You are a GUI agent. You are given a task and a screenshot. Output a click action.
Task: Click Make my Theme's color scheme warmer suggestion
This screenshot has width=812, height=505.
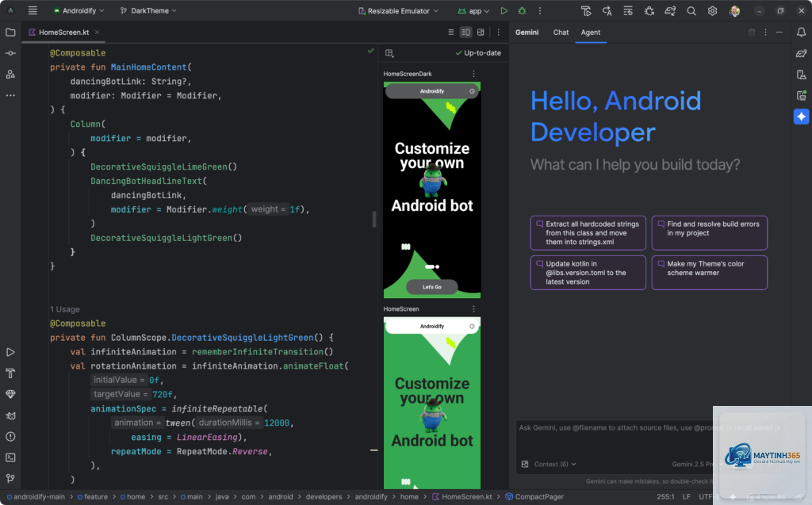click(x=710, y=273)
